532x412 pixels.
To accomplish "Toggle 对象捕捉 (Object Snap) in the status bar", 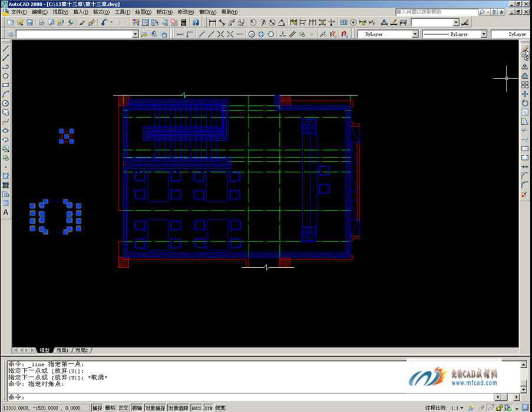I will click(155, 408).
